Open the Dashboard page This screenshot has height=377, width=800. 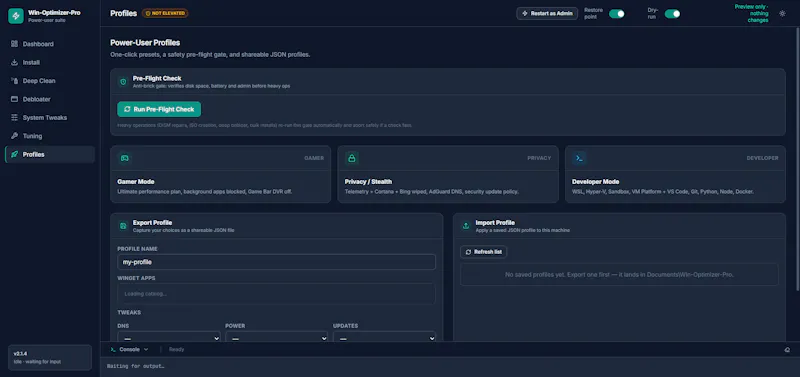pyautogui.click(x=50, y=44)
